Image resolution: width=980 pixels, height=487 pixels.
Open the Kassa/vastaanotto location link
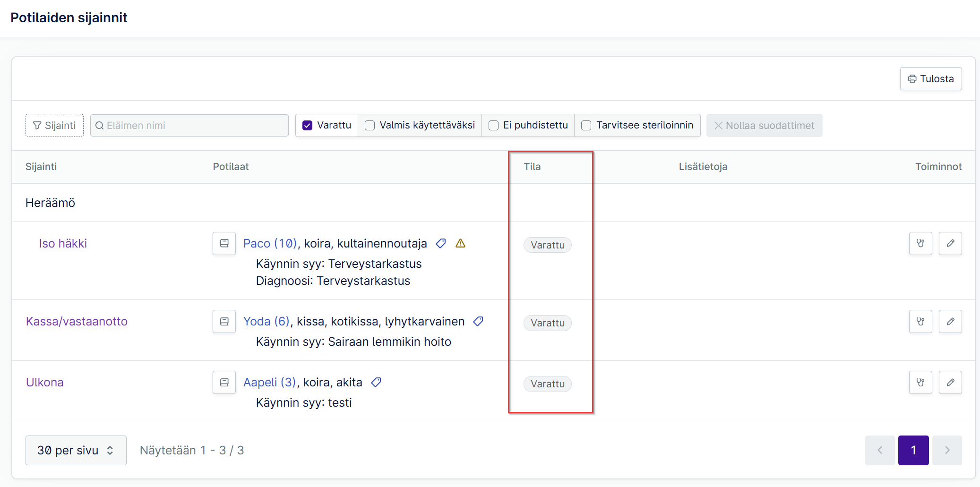coord(77,321)
